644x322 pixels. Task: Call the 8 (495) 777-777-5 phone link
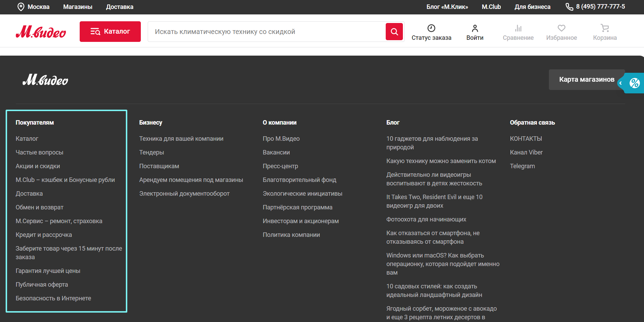(600, 7)
